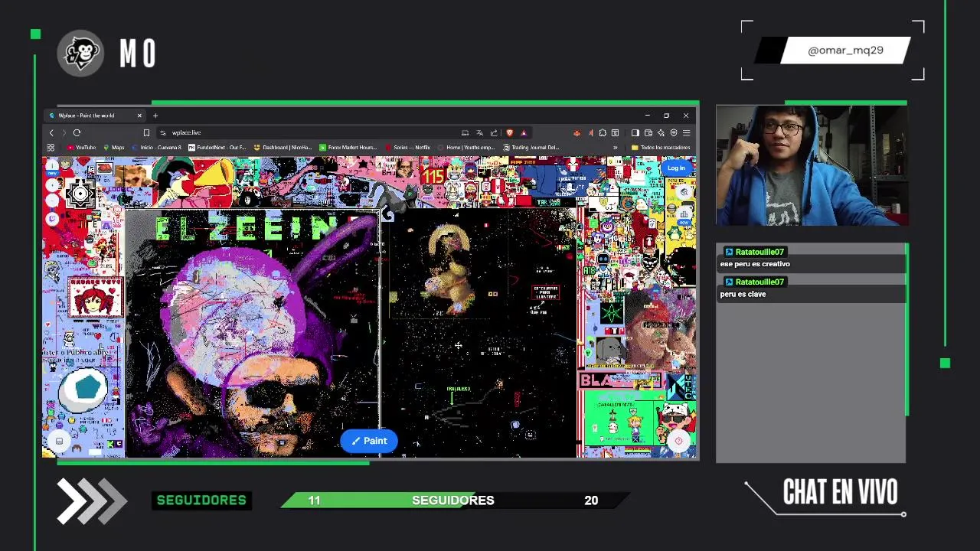
Task: Click the Log in button
Action: click(676, 168)
